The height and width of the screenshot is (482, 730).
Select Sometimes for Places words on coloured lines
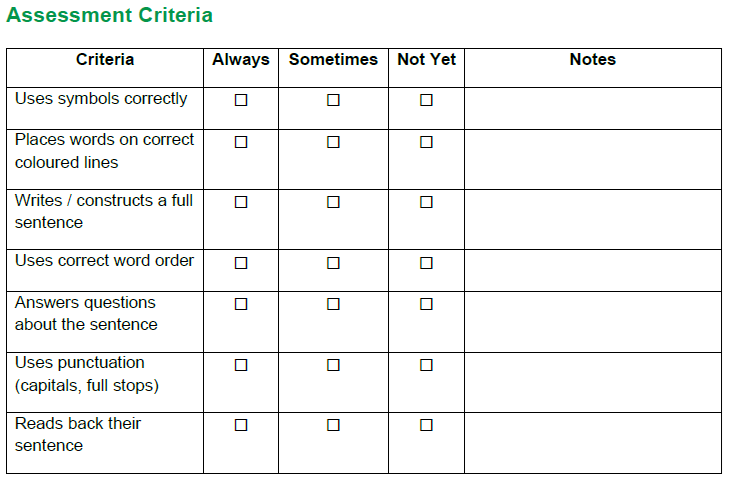(333, 142)
